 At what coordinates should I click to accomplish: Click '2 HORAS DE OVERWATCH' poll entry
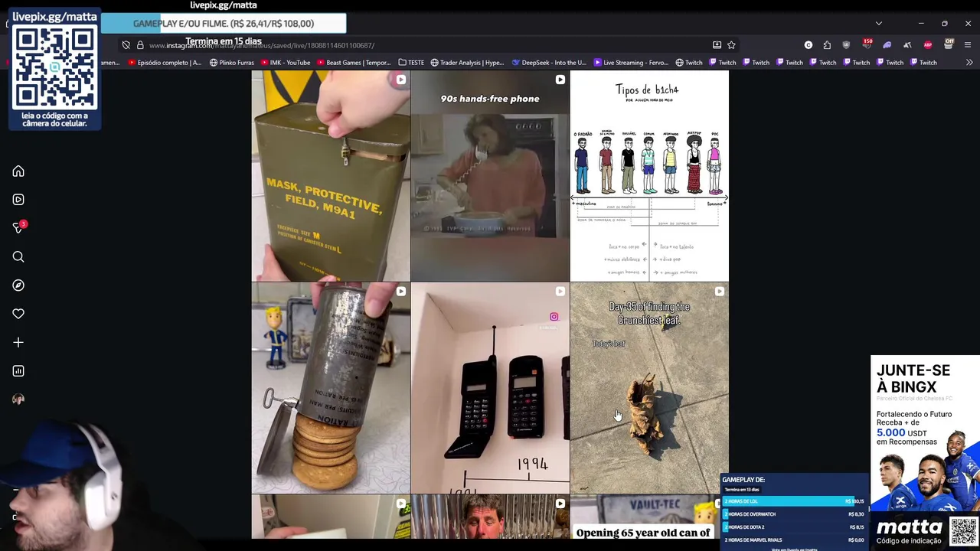click(794, 514)
